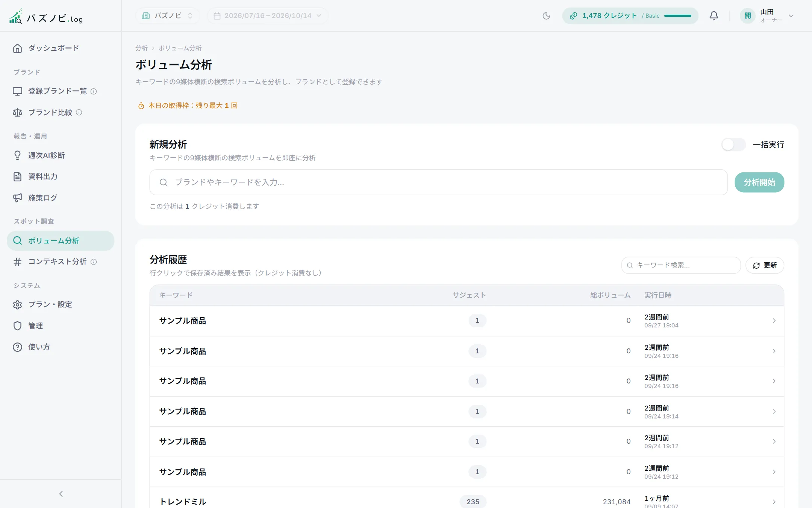Expand the 山田 user account menu

click(767, 16)
